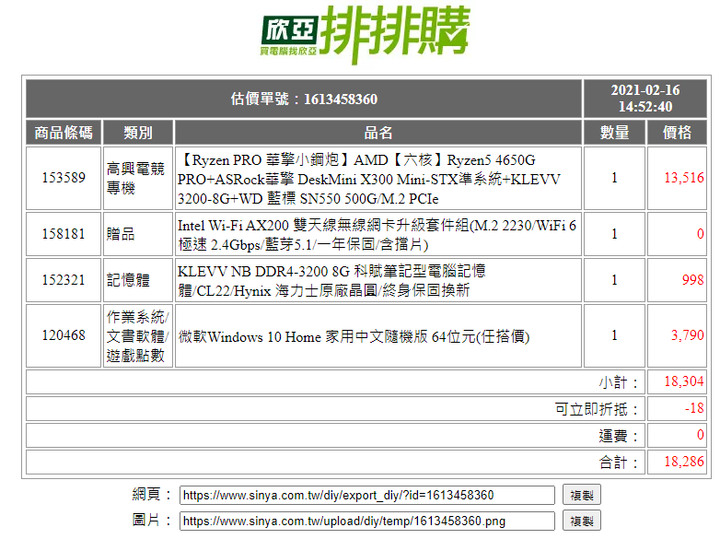The width and height of the screenshot is (720, 539).
Task: Click the price 3,790
Action: pyautogui.click(x=687, y=335)
